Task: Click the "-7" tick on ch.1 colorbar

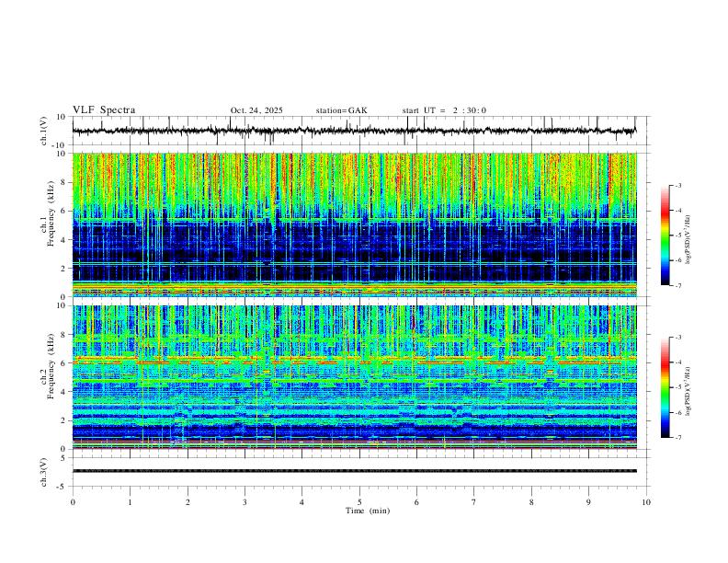Action: 678,286
